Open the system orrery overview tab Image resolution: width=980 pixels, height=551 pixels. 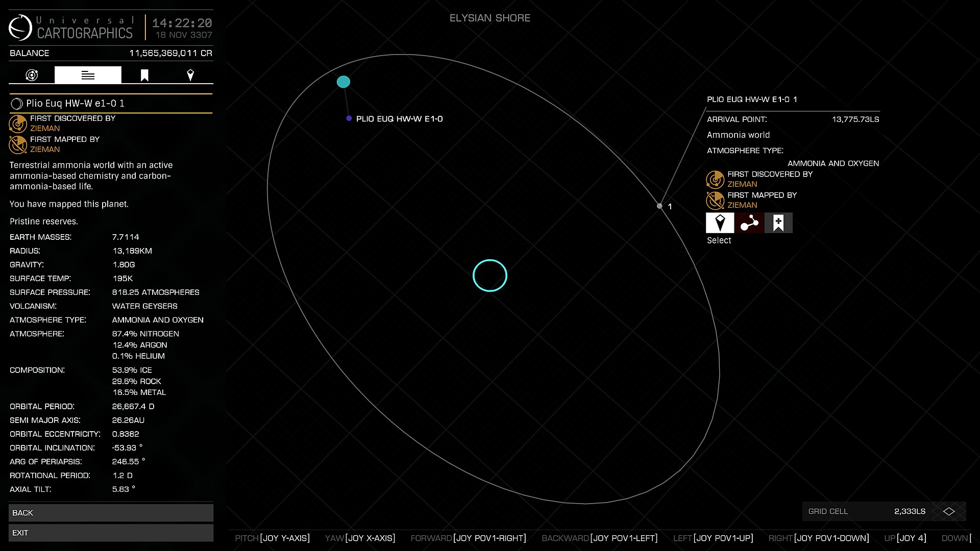32,75
